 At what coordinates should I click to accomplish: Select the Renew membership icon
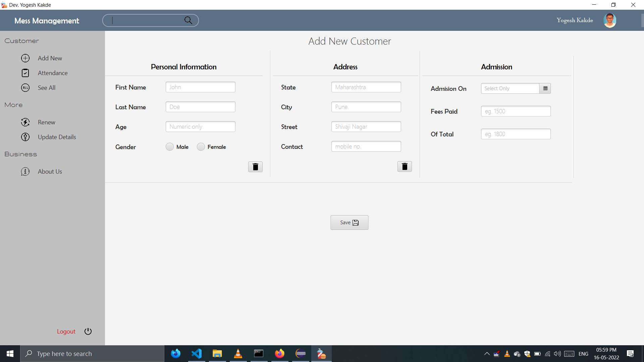click(25, 122)
